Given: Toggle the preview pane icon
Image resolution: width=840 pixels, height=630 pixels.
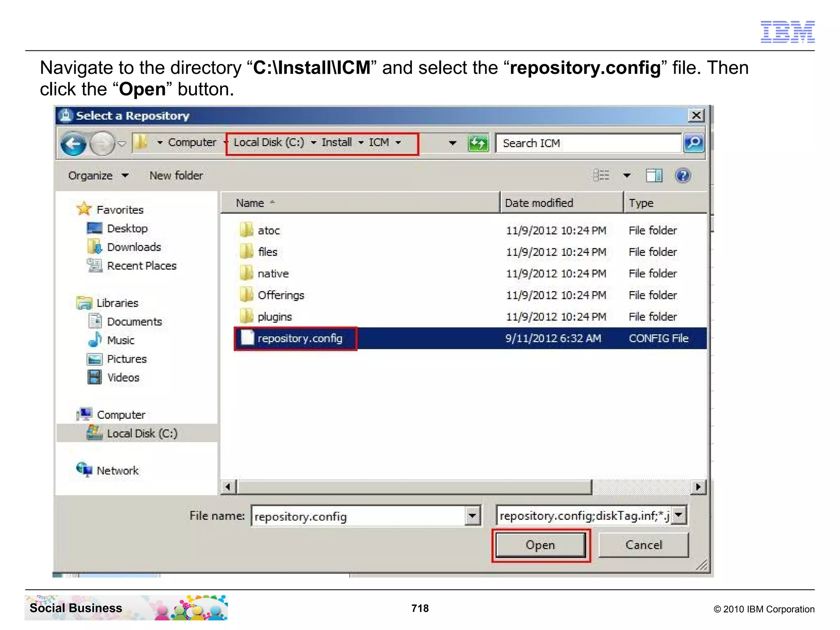Looking at the screenshot, I should pos(654,176).
